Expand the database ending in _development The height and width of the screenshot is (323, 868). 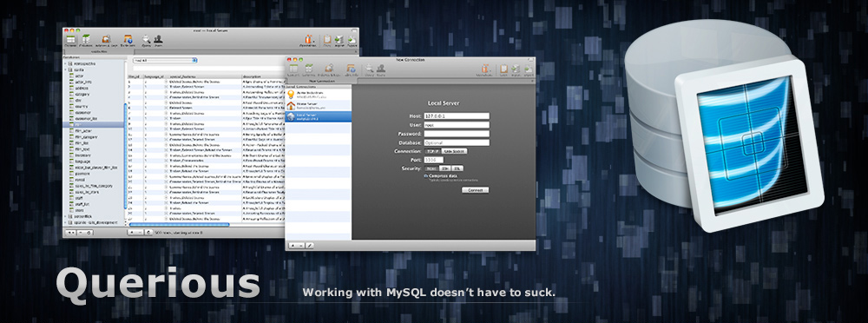65,222
